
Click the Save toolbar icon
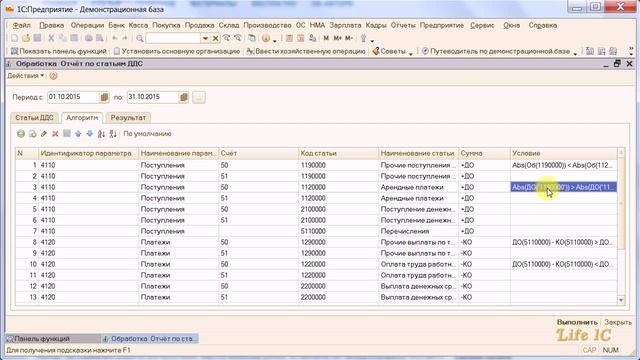(x=37, y=38)
